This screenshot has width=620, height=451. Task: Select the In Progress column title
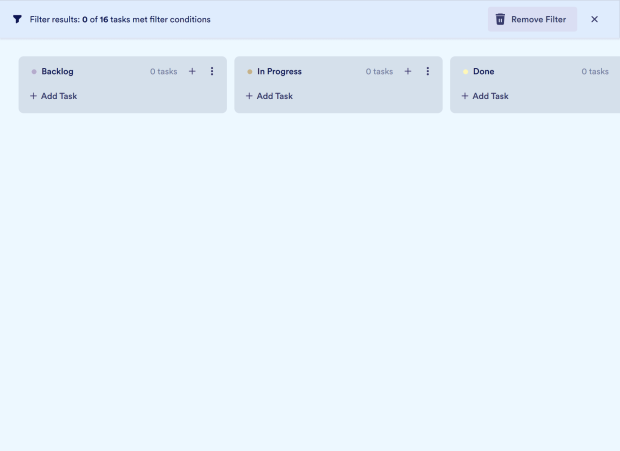279,71
